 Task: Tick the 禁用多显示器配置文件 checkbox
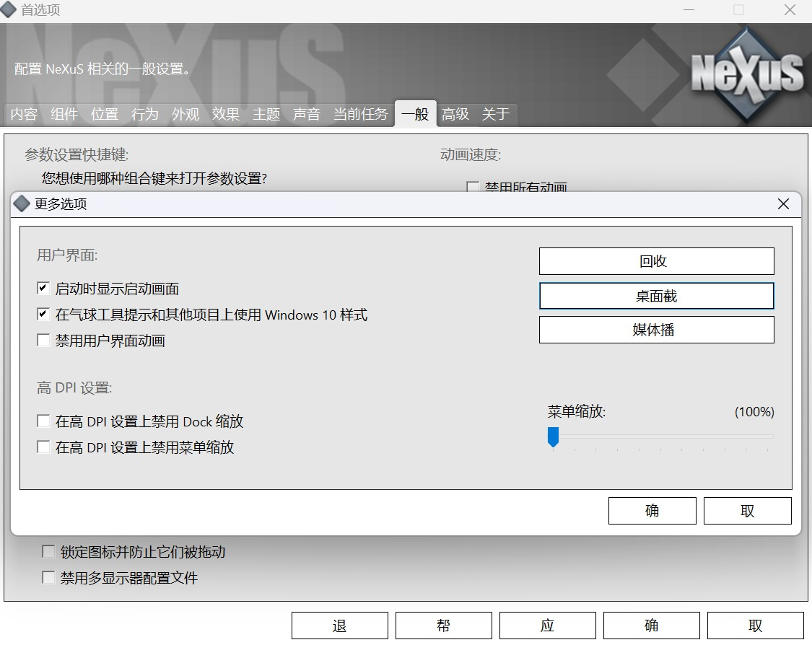coord(48,578)
